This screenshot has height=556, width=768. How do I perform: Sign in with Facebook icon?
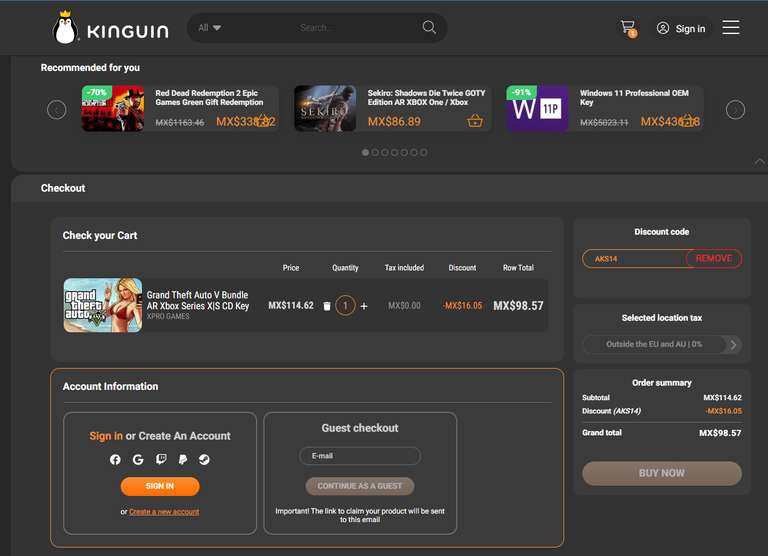point(115,459)
